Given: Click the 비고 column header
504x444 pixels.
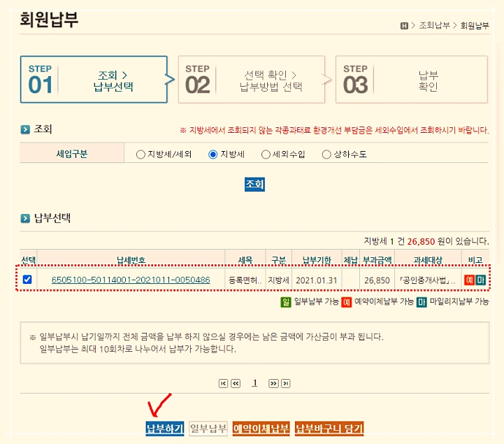Looking at the screenshot, I should click(x=475, y=260).
